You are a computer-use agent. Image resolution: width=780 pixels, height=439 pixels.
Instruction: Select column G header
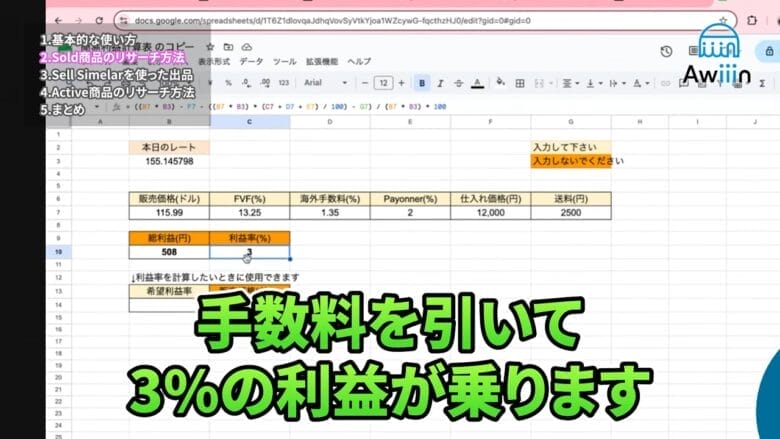[571, 122]
